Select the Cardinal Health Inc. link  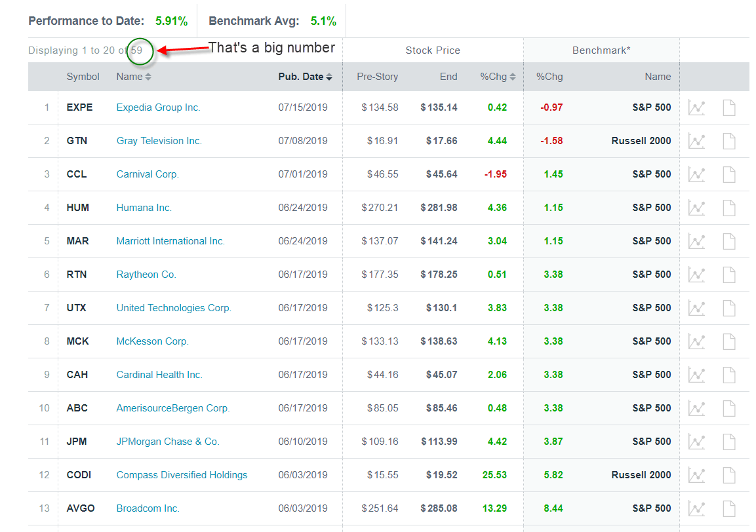pos(159,375)
